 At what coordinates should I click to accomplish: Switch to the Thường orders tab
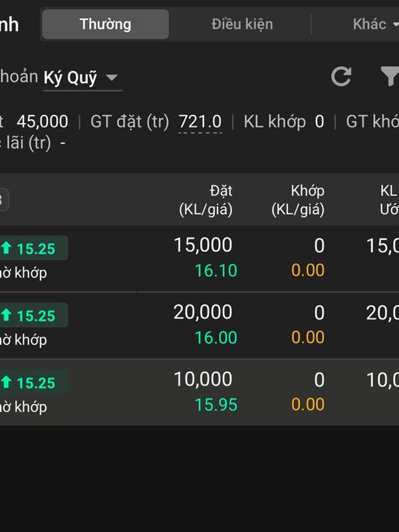pos(106,24)
